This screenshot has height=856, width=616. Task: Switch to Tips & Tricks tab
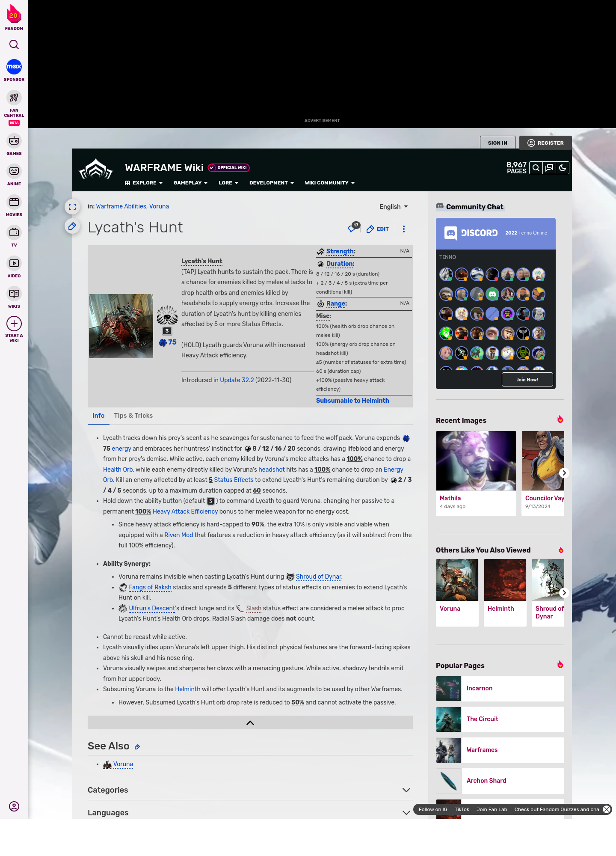click(x=133, y=416)
